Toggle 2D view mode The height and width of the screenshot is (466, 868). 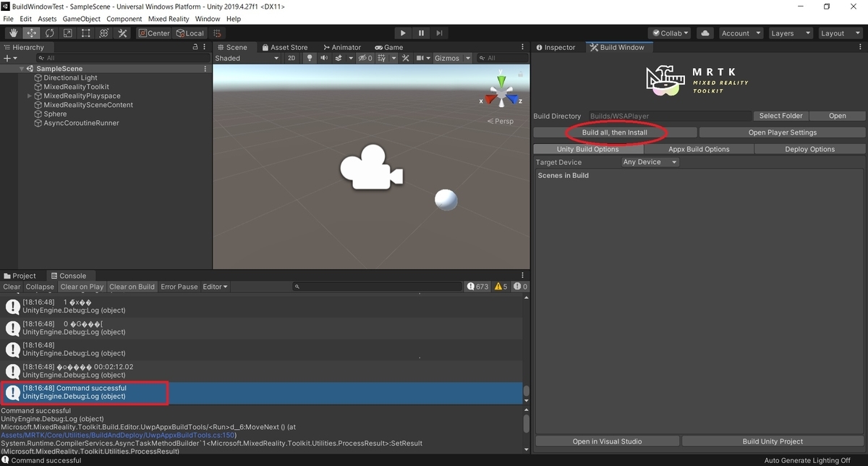click(x=291, y=58)
